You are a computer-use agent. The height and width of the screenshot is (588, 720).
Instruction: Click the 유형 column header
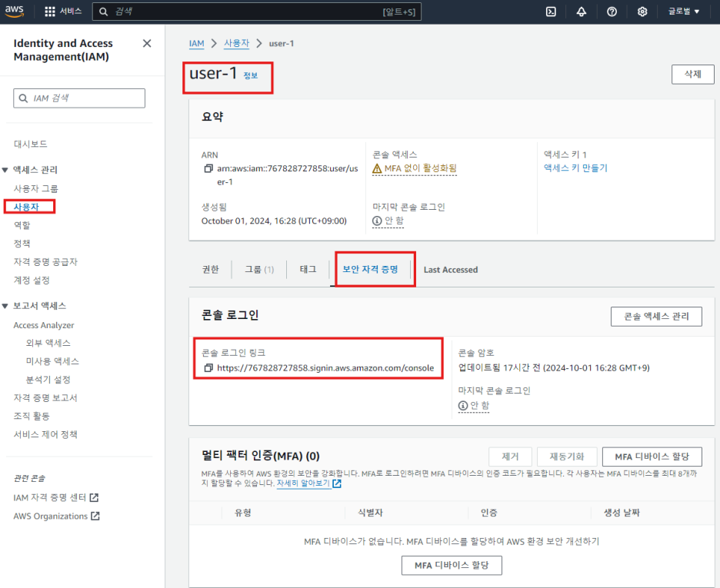click(243, 513)
